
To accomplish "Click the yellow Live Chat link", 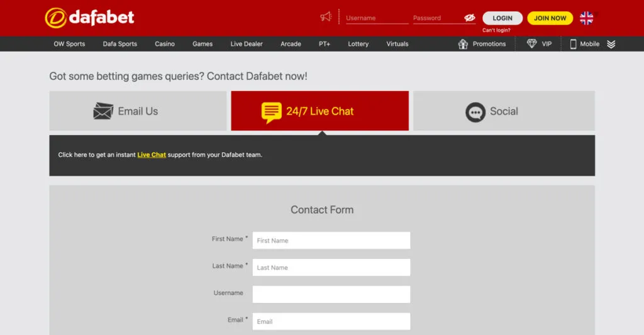I will pyautogui.click(x=152, y=155).
